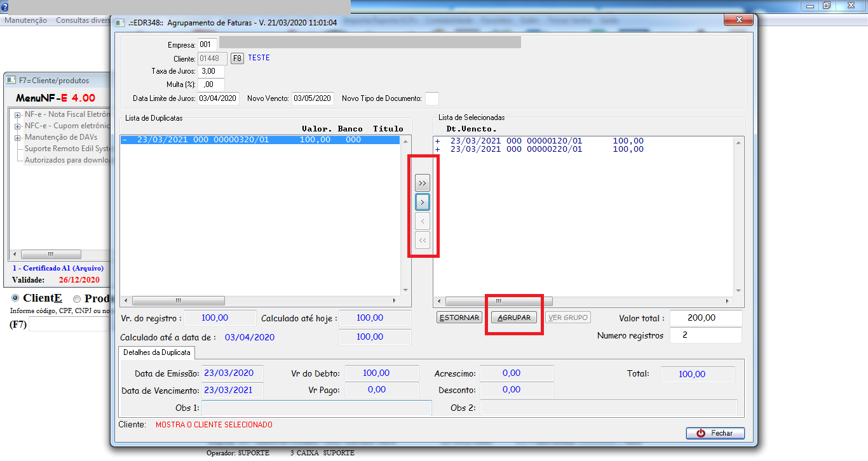Click the ESTORNAR button
This screenshot has height=461, width=868.
coord(459,317)
